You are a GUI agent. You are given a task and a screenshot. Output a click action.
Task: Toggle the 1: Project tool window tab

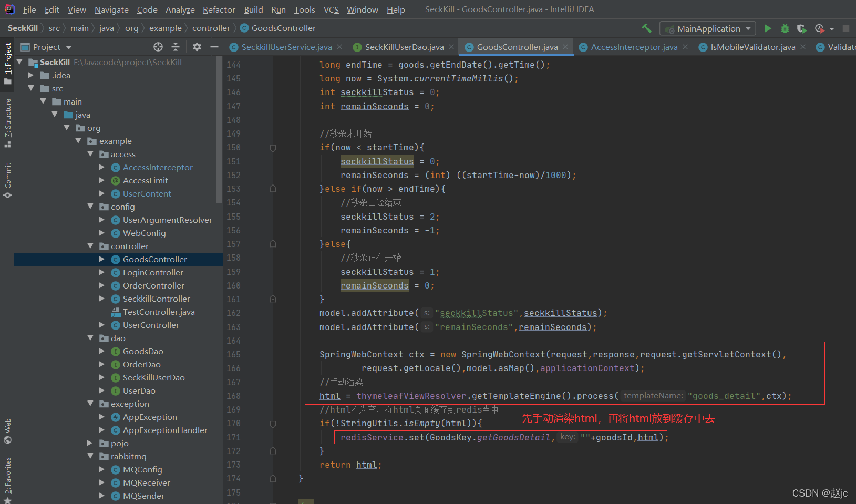point(7,64)
